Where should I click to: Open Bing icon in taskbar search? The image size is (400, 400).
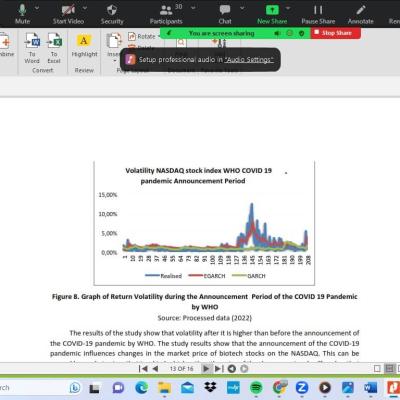75,388
